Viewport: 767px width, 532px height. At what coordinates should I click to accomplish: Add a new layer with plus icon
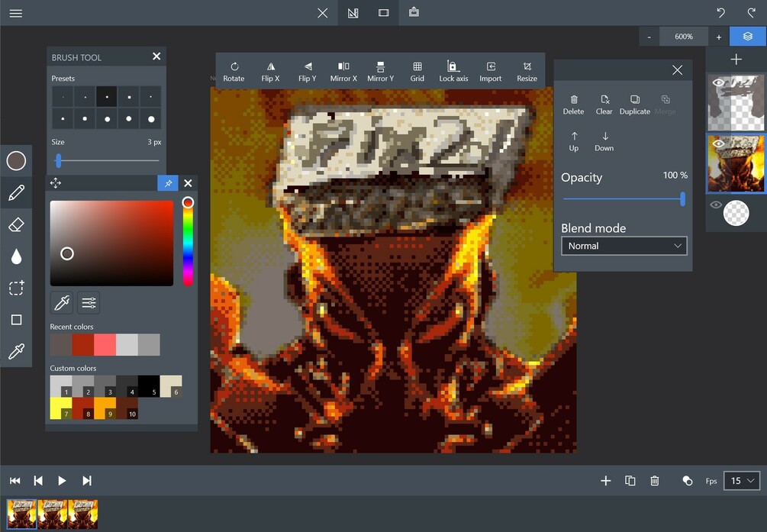pos(736,60)
